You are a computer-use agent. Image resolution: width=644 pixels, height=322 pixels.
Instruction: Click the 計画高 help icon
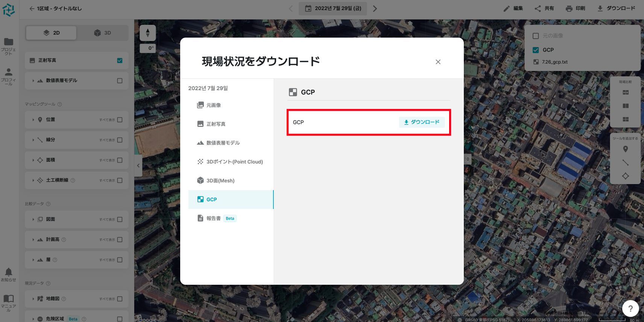(64, 240)
